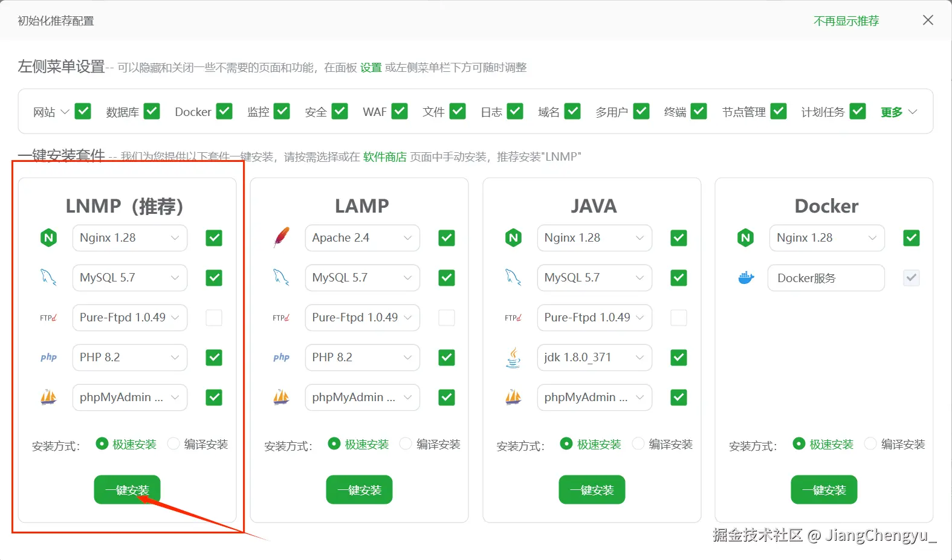
Task: Click the Nginx logo icon in LNMP card
Action: [x=49, y=238]
